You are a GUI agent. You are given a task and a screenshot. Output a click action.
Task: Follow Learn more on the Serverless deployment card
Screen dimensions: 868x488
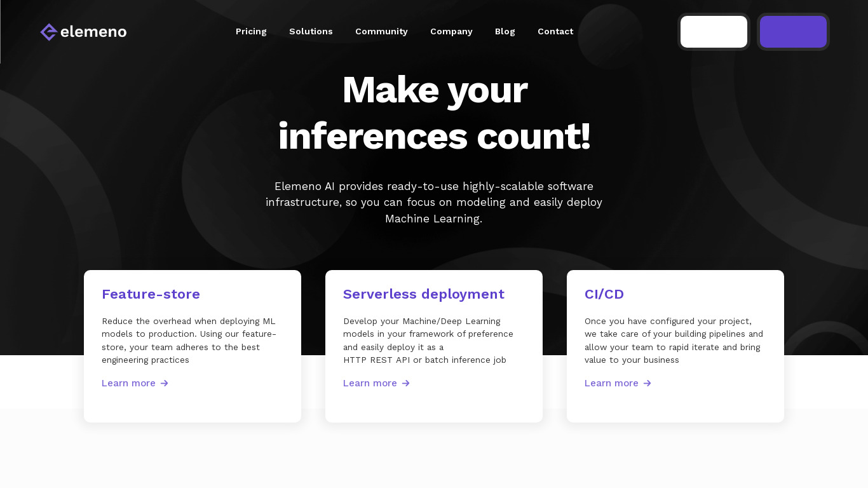pos(376,383)
